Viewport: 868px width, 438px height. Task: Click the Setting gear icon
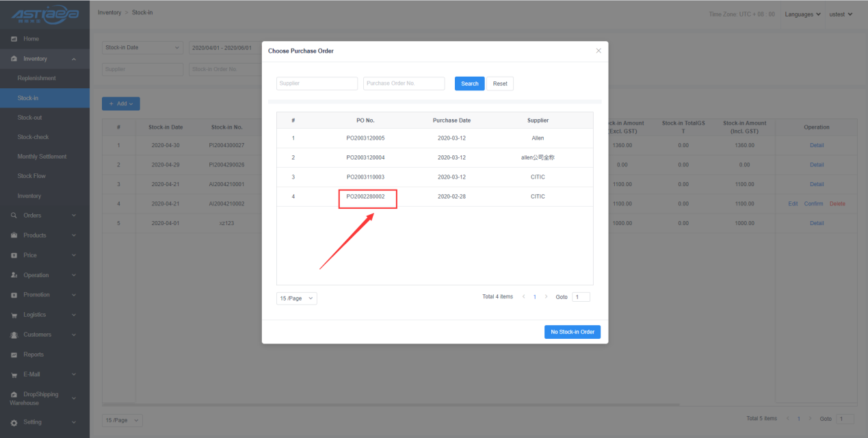14,422
